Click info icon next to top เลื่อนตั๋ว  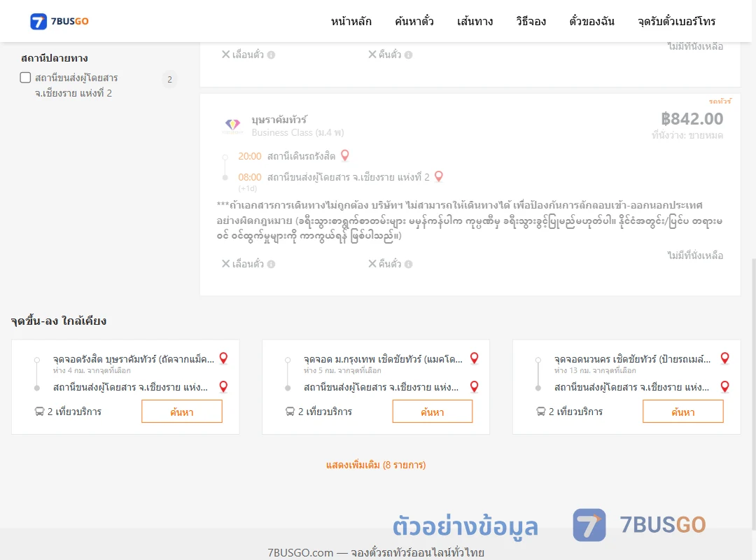272,55
